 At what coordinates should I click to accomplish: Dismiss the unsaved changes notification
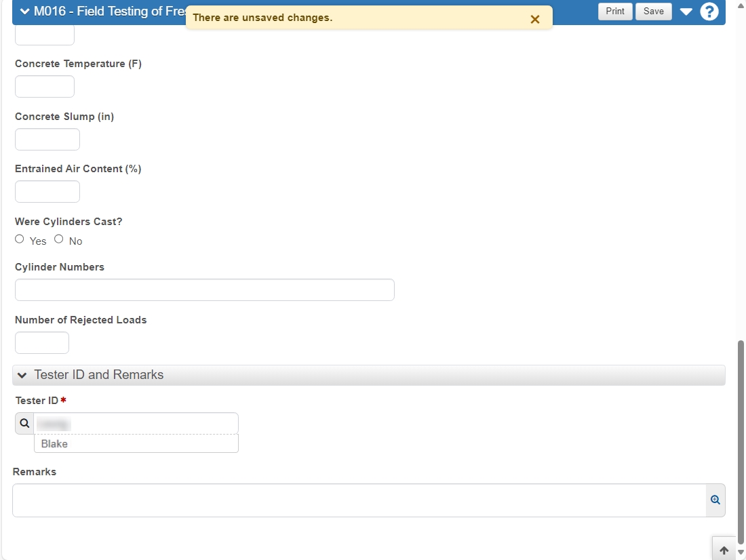pyautogui.click(x=535, y=19)
